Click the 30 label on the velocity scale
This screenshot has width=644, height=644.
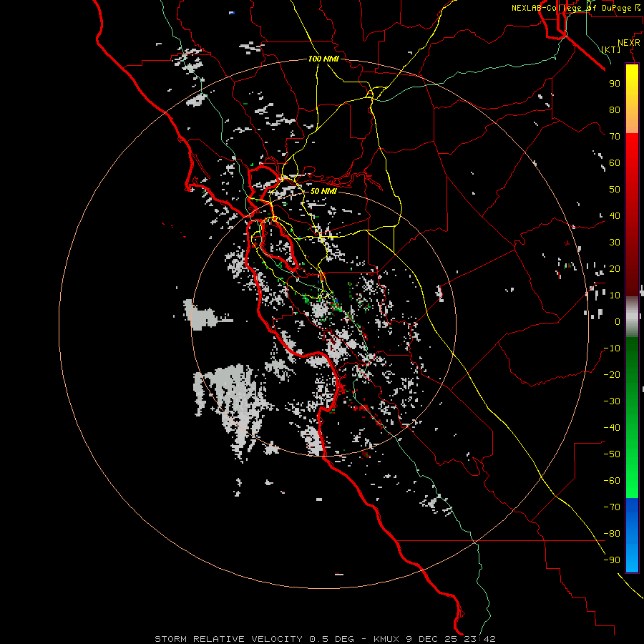point(615,243)
